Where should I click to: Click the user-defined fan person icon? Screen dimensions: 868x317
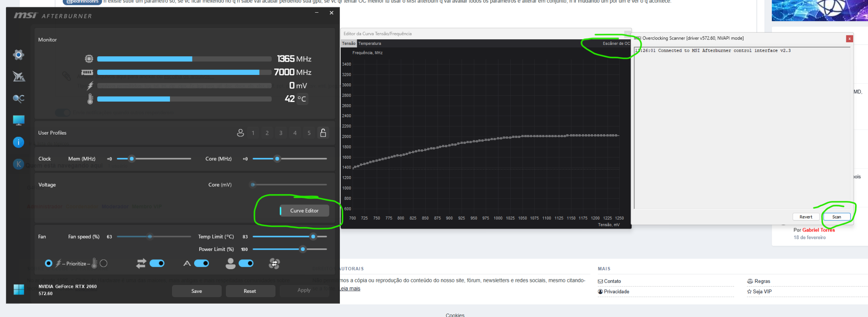coord(231,264)
